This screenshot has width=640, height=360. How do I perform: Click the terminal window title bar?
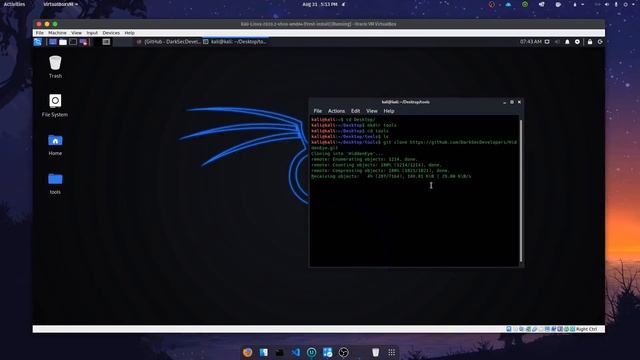pos(416,102)
